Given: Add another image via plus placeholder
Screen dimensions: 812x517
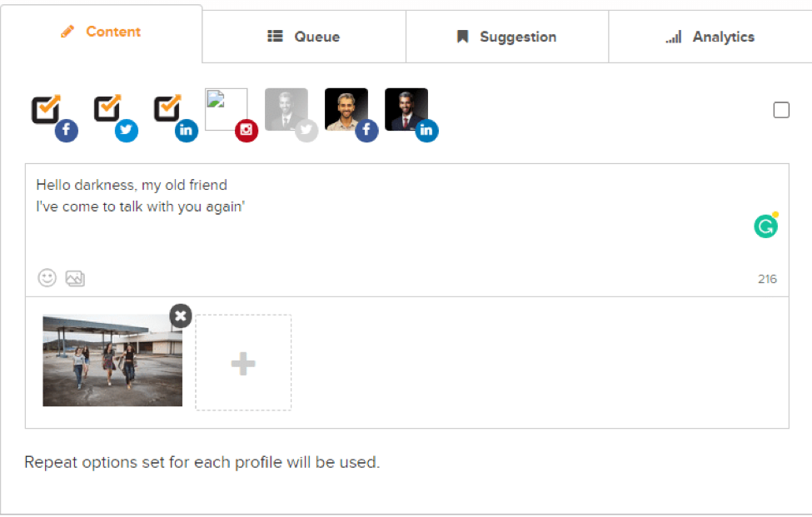Looking at the screenshot, I should (x=243, y=363).
